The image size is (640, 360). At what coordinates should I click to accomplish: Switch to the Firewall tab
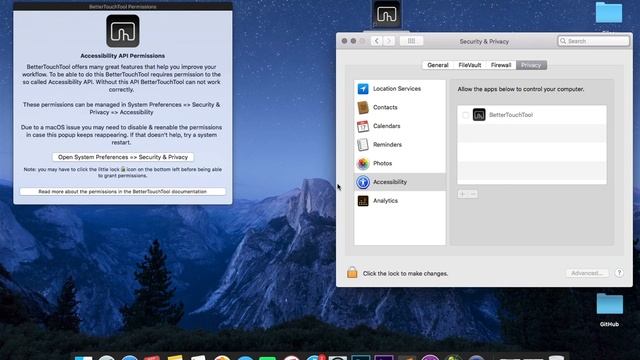pyautogui.click(x=501, y=65)
